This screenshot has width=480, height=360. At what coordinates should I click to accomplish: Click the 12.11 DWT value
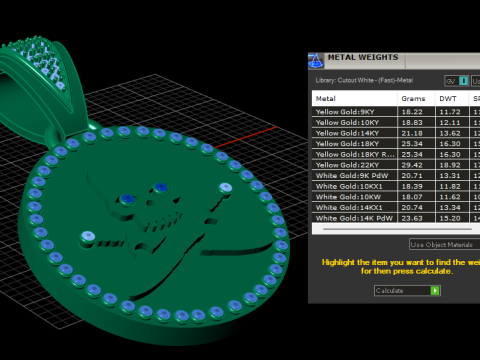[450, 123]
